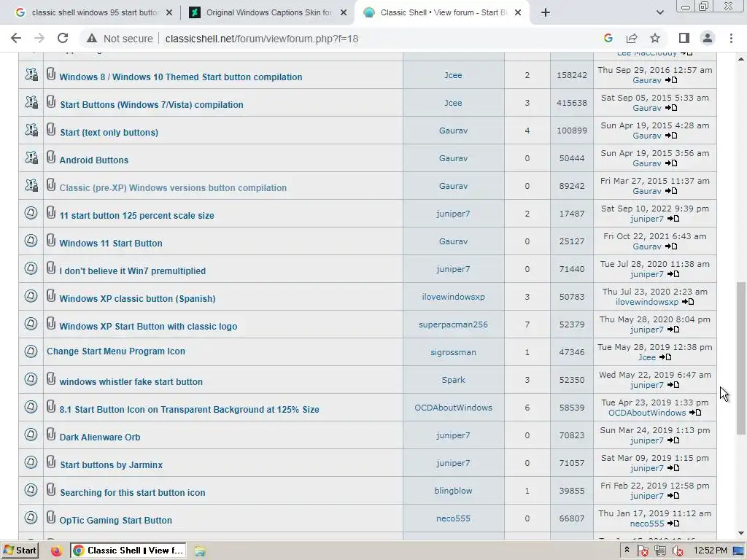
Task: Launch Firefox from the taskbar
Action: (56, 551)
